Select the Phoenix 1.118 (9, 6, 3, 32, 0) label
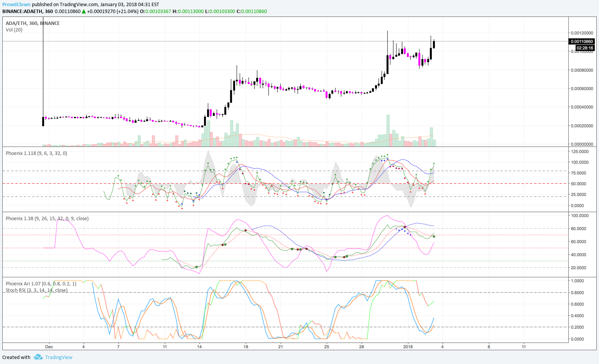Viewport: 599px width, 364px height. (36, 153)
